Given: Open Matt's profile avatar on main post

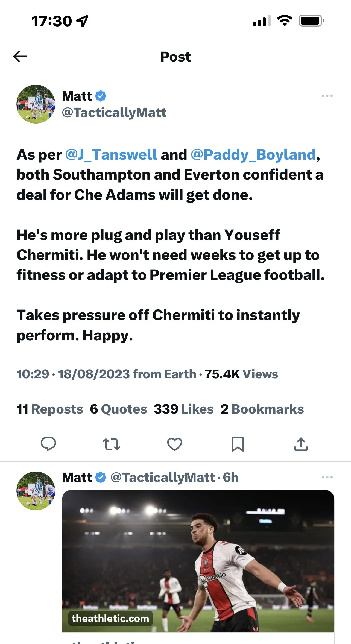Looking at the screenshot, I should [36, 104].
